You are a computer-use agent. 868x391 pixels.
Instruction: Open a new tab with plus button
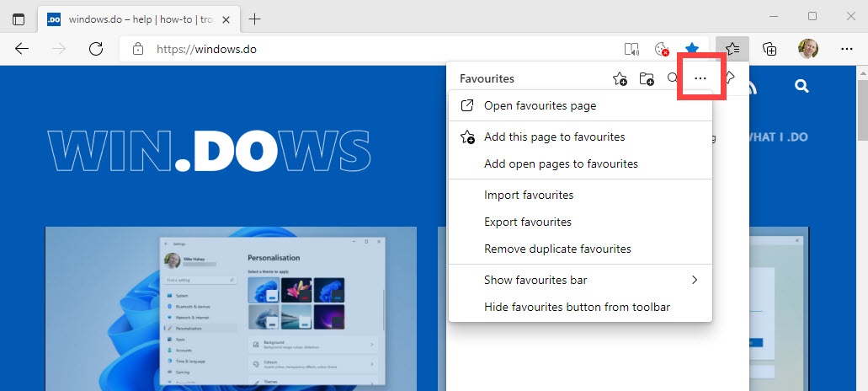(x=255, y=19)
